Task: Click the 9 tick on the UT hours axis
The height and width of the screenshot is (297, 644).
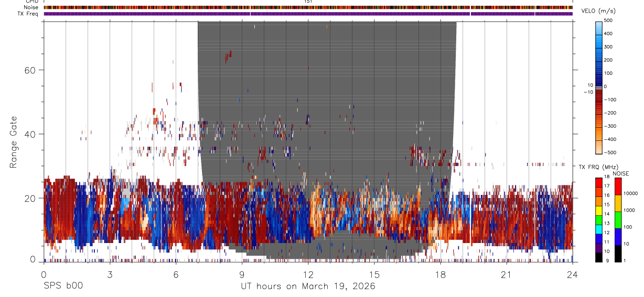Action: point(242,274)
